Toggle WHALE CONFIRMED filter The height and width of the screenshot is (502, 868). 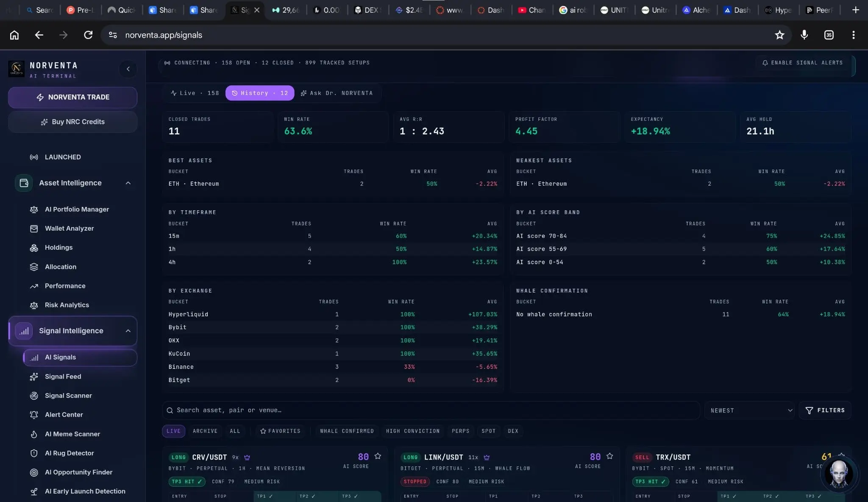pyautogui.click(x=347, y=431)
